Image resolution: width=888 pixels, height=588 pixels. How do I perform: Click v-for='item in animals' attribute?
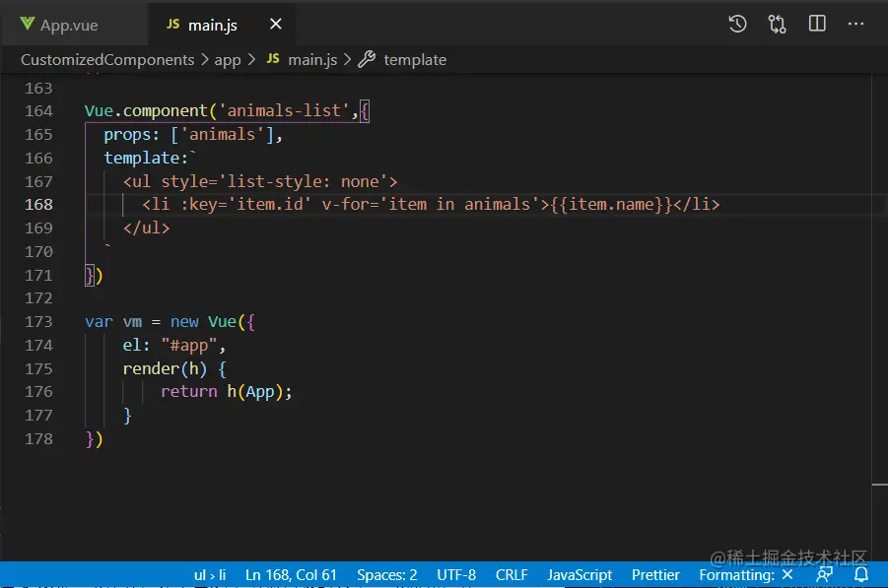click(x=431, y=204)
